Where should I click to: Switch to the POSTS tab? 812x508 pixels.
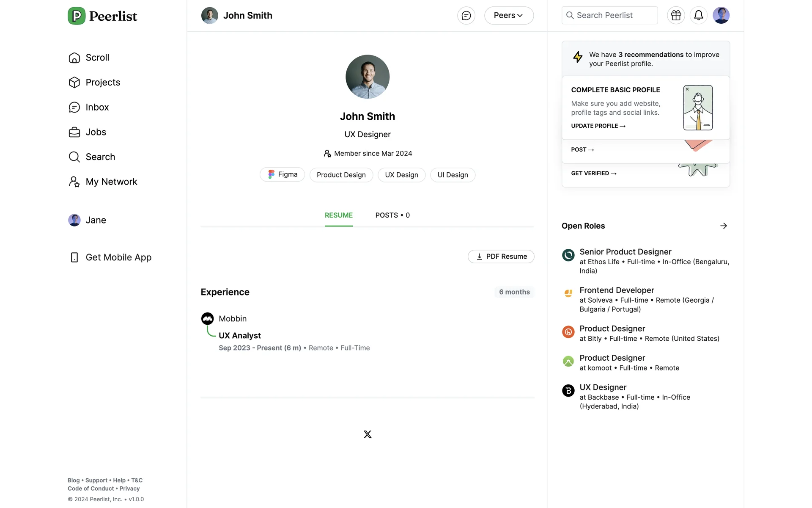392,215
